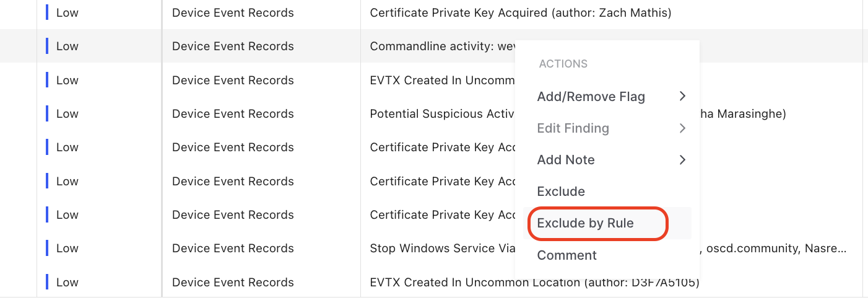Click Device Event Records in Stop Windows Service row
Screen dimensions: 868x300
coord(233,249)
